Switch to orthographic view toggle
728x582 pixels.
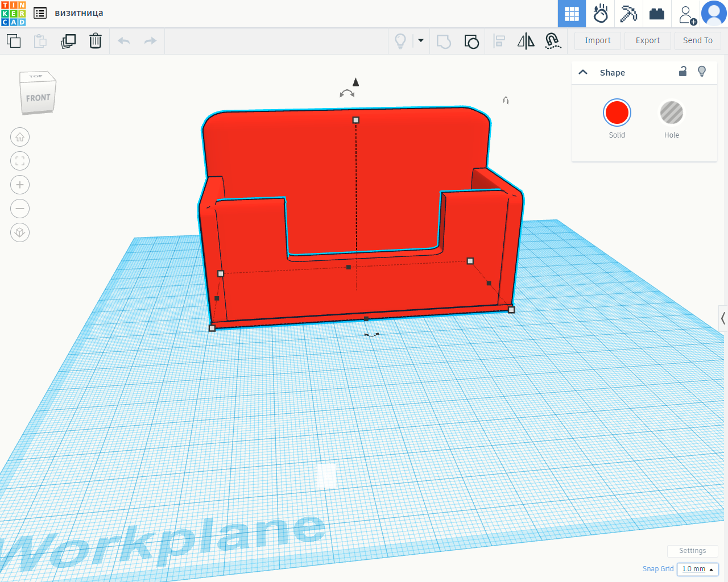pyautogui.click(x=20, y=232)
